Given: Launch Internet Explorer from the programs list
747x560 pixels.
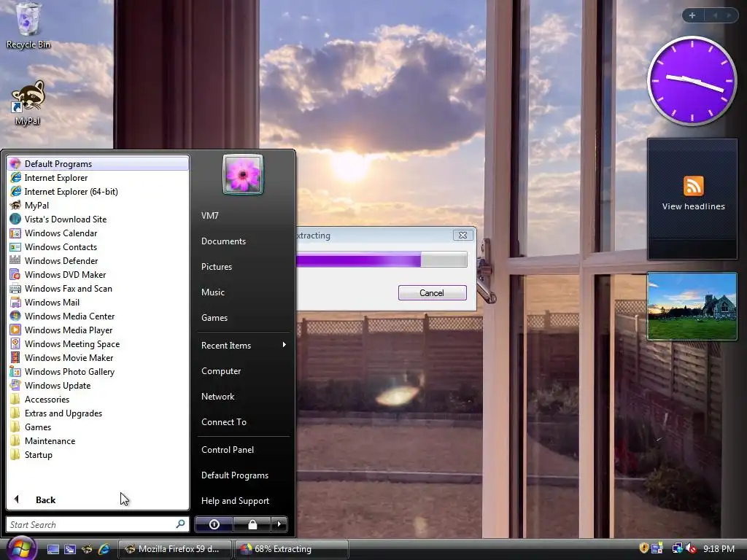Looking at the screenshot, I should (98, 178).
